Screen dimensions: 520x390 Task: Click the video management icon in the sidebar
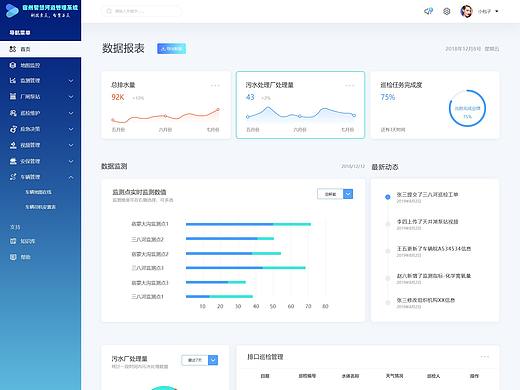[13, 145]
